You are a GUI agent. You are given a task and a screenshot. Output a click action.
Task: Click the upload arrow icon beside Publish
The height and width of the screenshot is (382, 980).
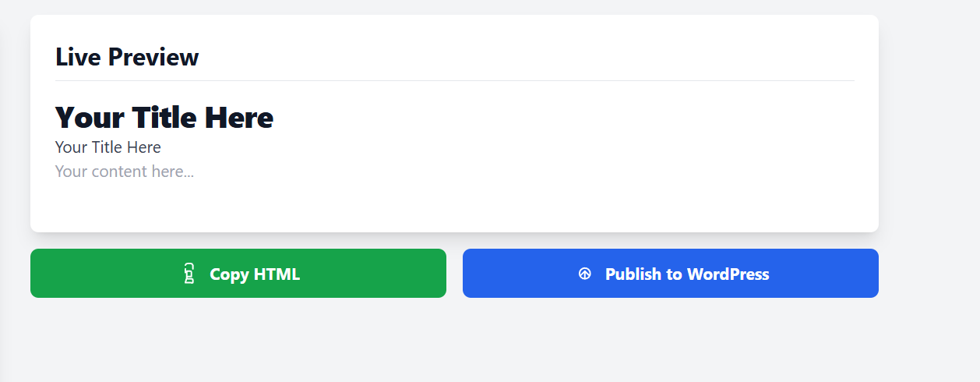coord(585,274)
